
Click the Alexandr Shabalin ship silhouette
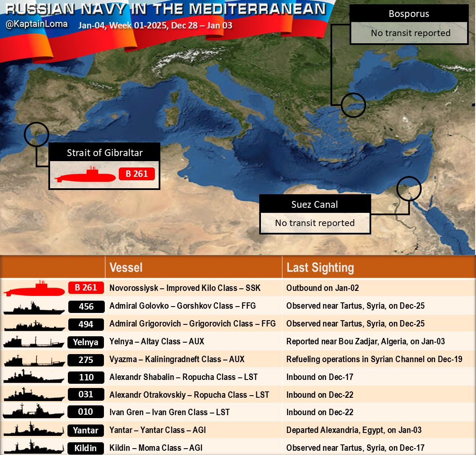pos(34,377)
